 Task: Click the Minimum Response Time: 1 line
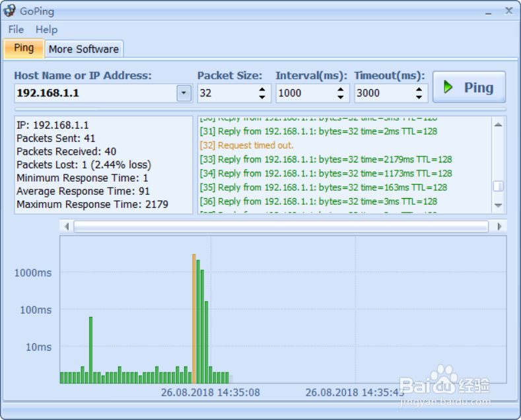(83, 178)
